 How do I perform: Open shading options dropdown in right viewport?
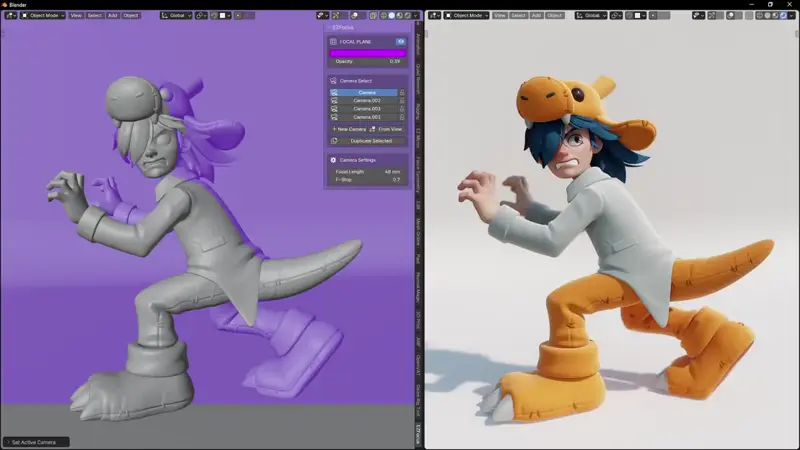(791, 15)
